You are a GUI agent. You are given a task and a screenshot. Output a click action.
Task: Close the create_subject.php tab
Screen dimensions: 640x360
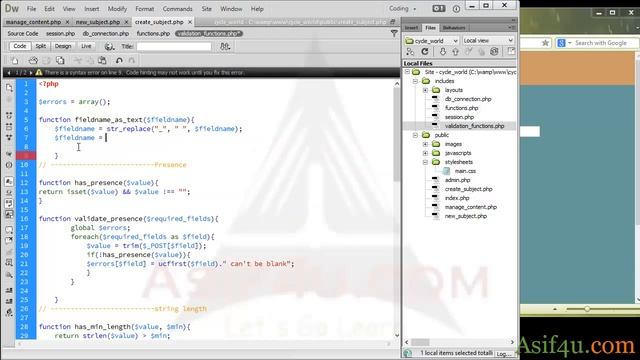point(190,22)
